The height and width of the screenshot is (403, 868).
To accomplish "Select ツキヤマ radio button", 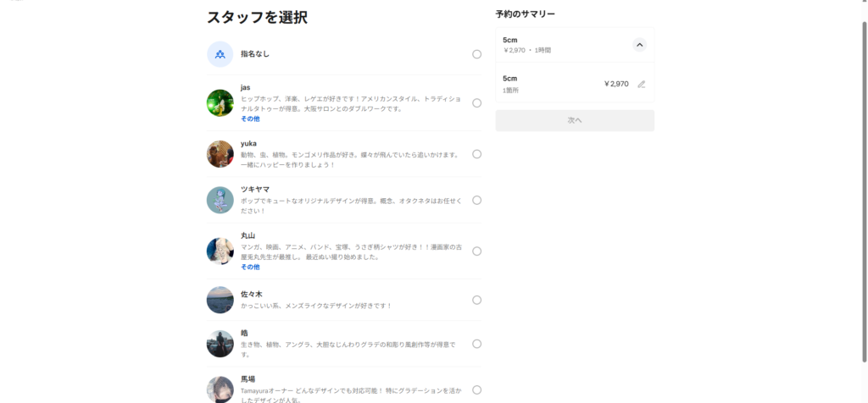I will coord(476,200).
